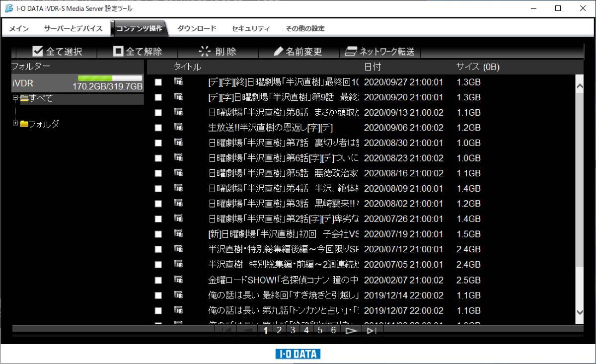
Task: Click video icon of [新]半沢直樹 初回 row
Action: 178,234
